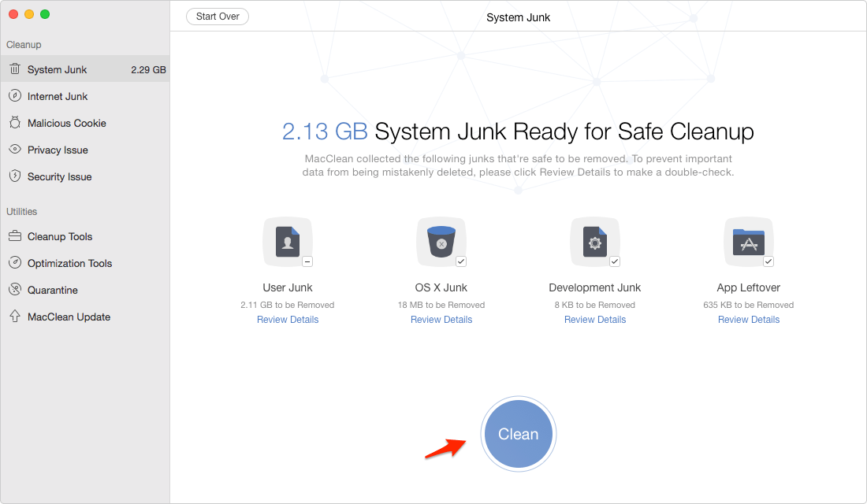Deselect the App Leftover checkbox
Viewport: 867px width, 504px height.
[x=768, y=261]
